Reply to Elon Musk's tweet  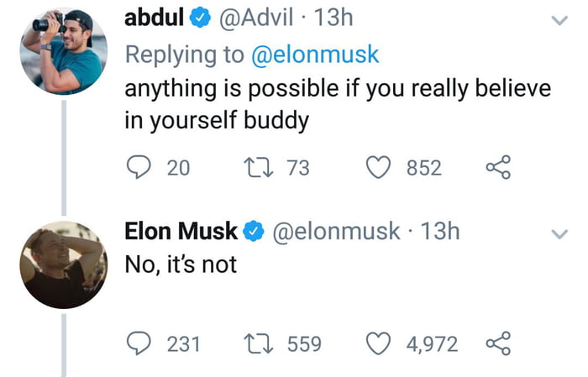(x=139, y=343)
